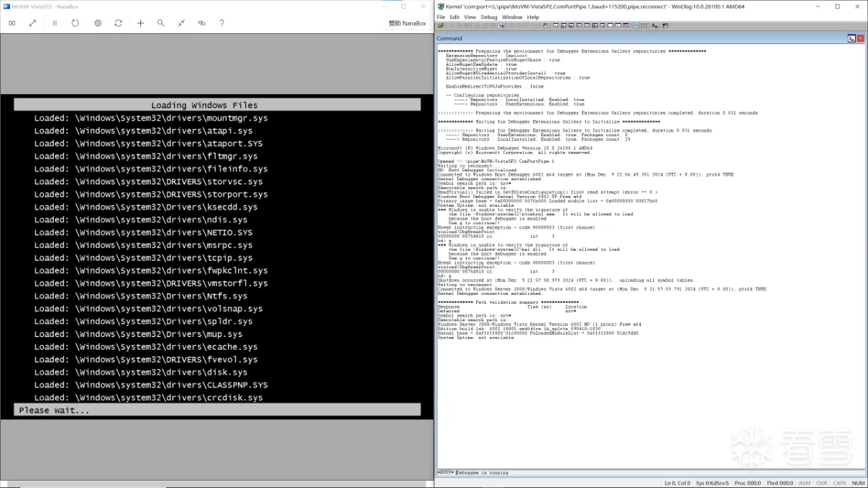Pause the virtual machine in NanaBox
The image size is (868, 488).
(54, 23)
